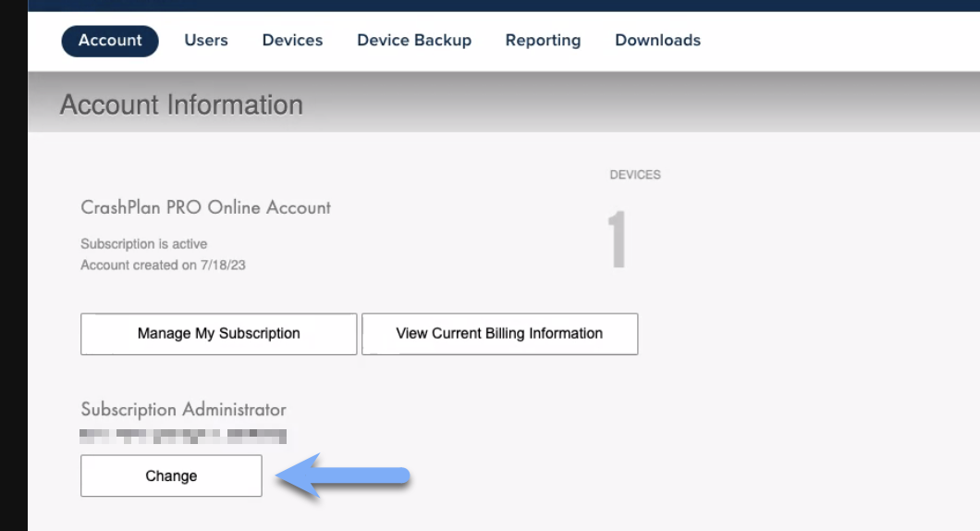
Task: Open the Downloads tab
Action: pyautogui.click(x=658, y=41)
